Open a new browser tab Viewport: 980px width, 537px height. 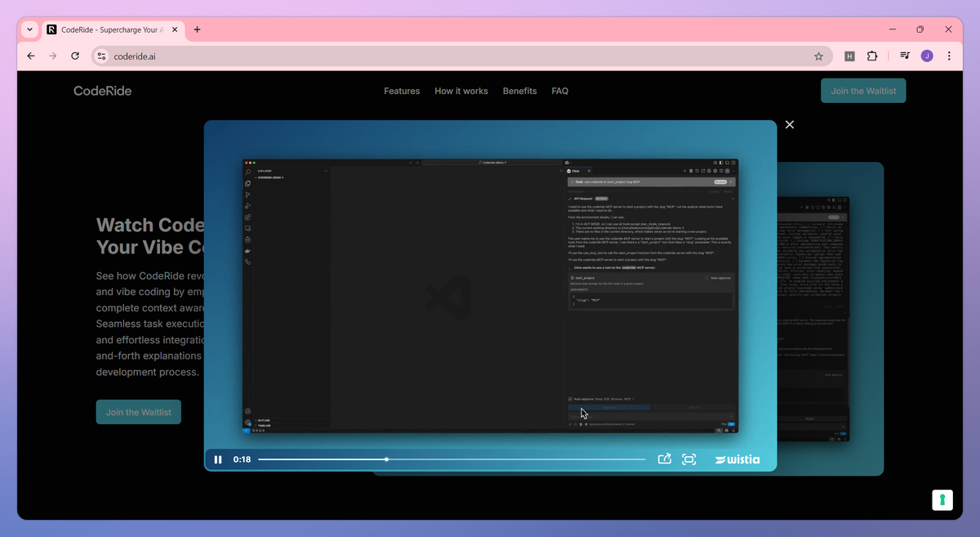tap(197, 29)
